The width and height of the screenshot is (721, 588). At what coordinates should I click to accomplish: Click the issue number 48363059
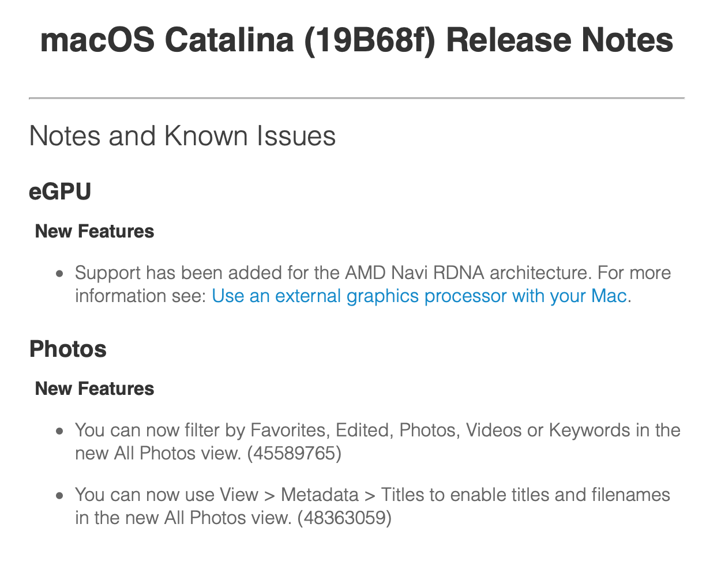point(344,518)
